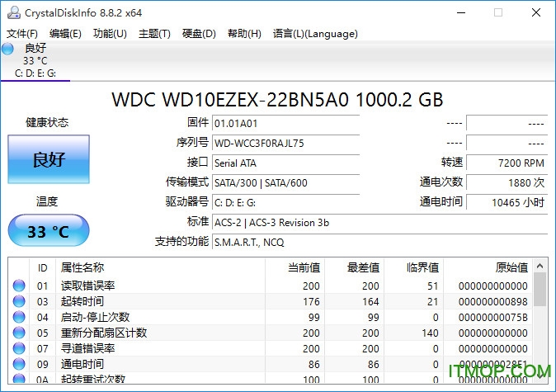
Task: Open the 编辑(E) menu
Action: click(66, 34)
